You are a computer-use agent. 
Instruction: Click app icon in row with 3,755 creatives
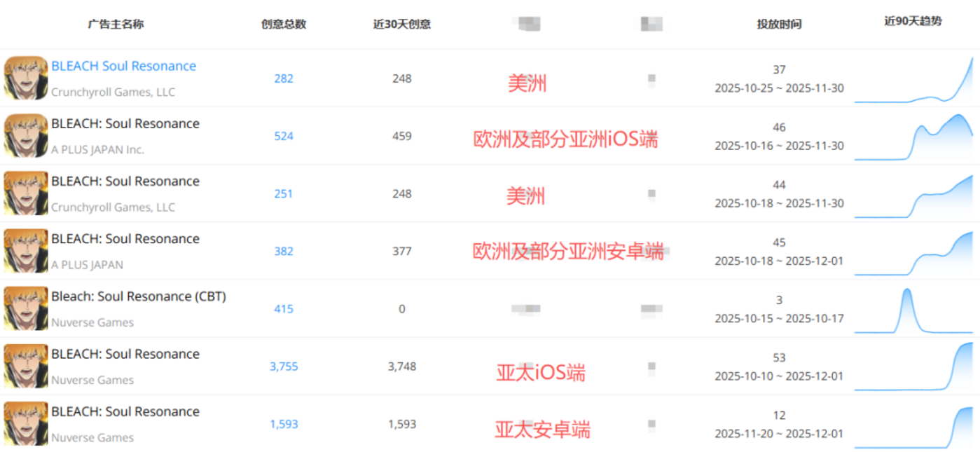pyautogui.click(x=26, y=366)
